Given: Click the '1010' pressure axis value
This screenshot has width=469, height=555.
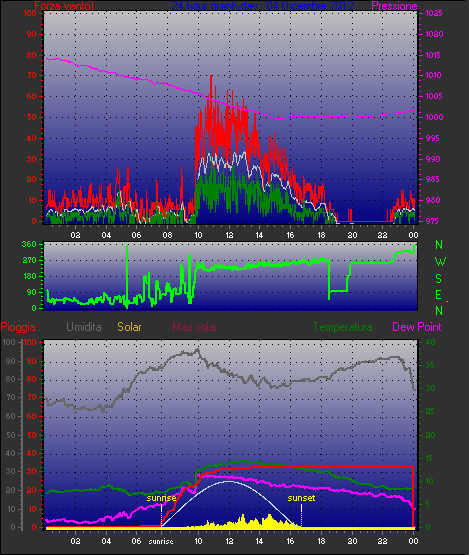Looking at the screenshot, I should (434, 75).
